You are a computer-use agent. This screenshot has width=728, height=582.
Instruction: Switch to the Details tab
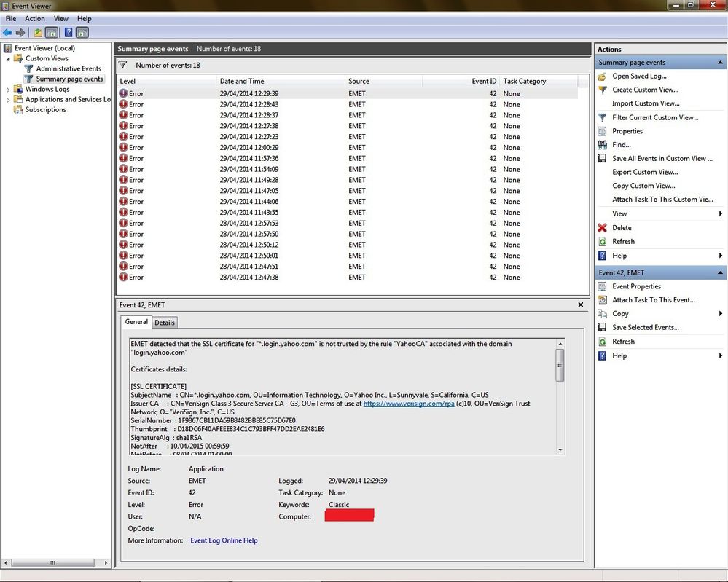(x=165, y=323)
